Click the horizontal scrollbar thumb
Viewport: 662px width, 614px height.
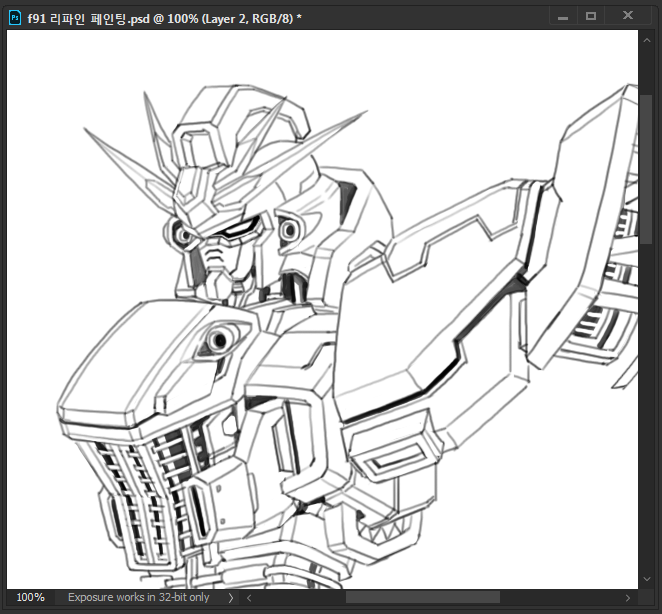(423, 598)
